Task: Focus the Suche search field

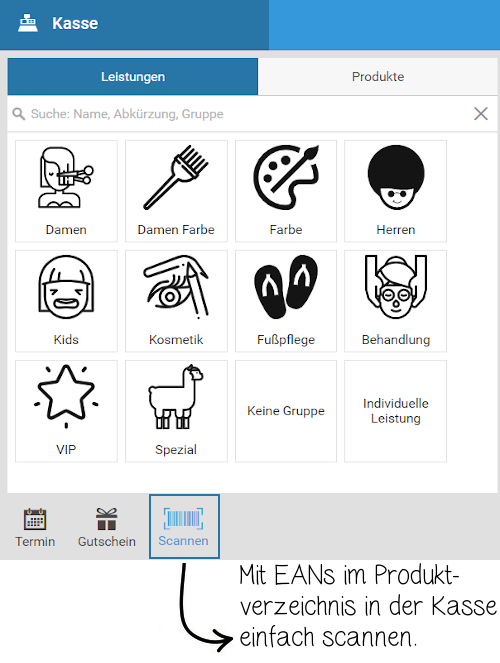Action: click(x=241, y=114)
